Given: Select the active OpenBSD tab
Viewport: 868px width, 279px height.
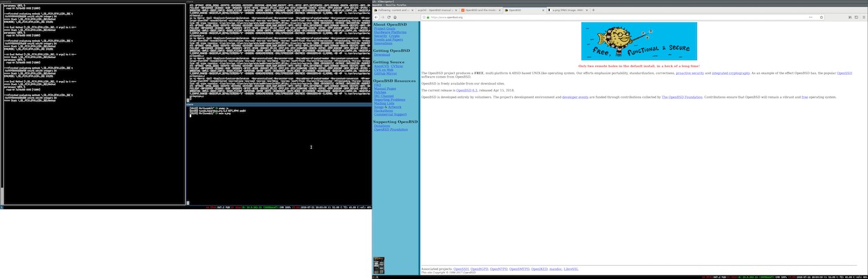Looking at the screenshot, I should 525,10.
